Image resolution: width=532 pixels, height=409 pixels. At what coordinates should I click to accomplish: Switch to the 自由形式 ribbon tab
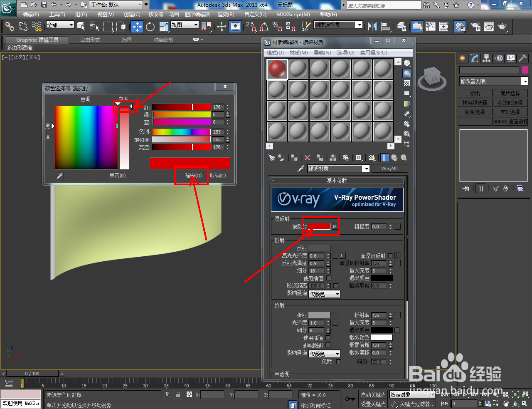coord(90,40)
